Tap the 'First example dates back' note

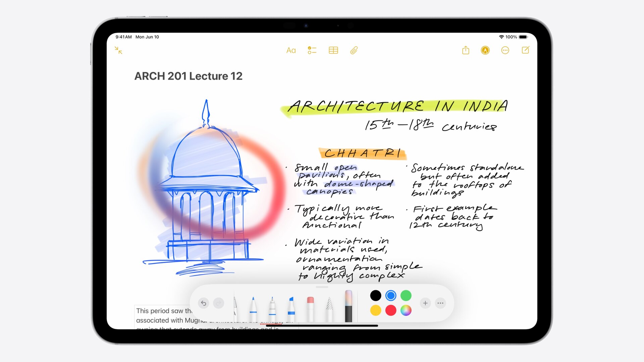(x=451, y=217)
